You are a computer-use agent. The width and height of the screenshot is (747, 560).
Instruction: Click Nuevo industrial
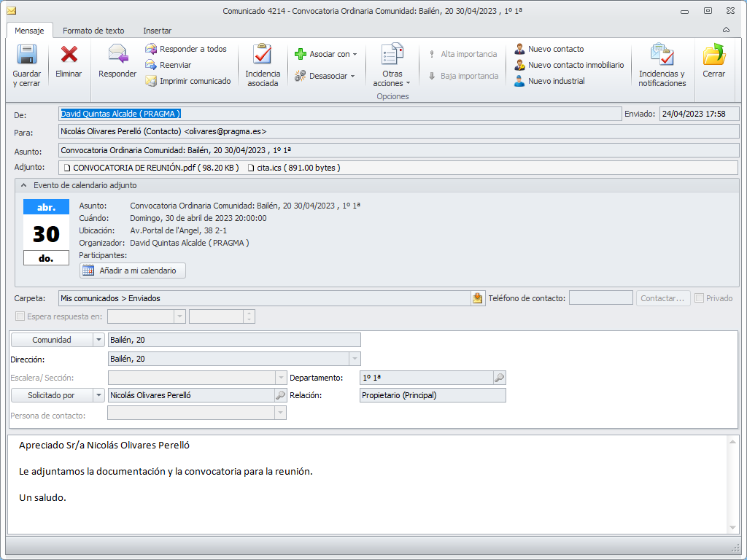coord(549,81)
